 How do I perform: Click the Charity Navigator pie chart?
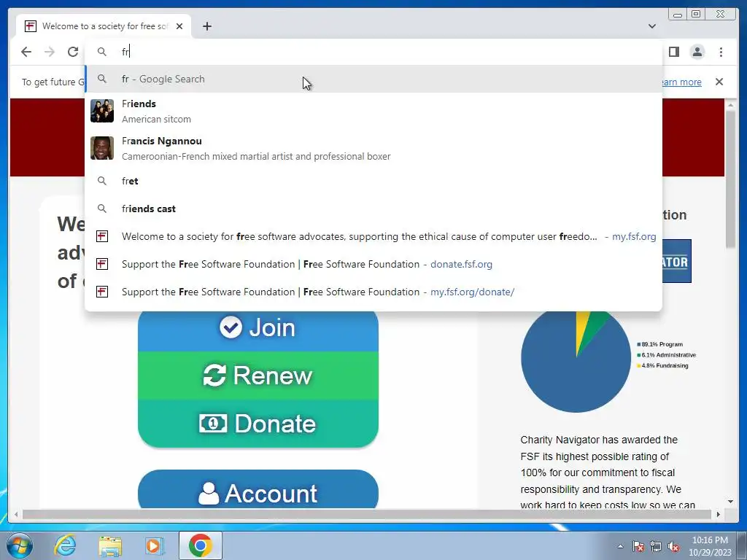tap(576, 360)
